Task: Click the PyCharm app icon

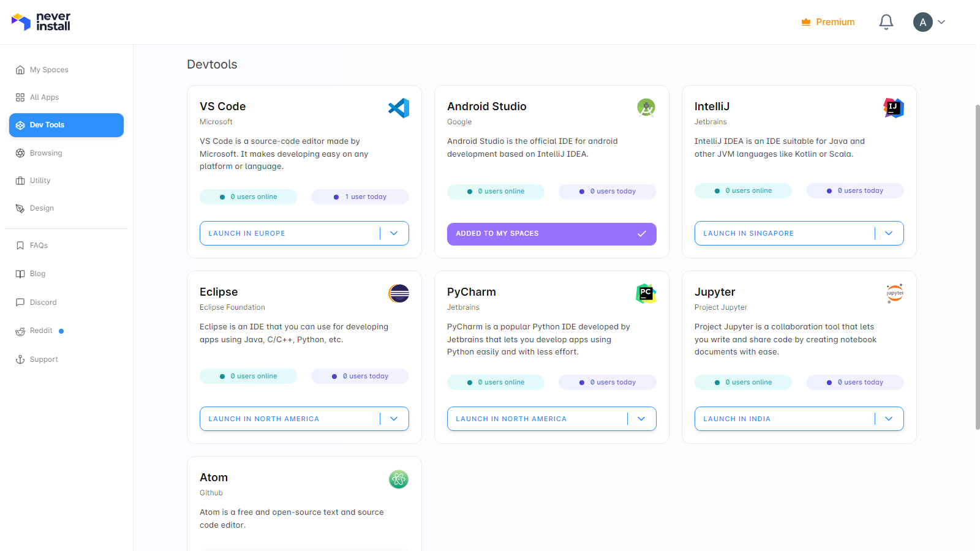Action: (x=646, y=294)
